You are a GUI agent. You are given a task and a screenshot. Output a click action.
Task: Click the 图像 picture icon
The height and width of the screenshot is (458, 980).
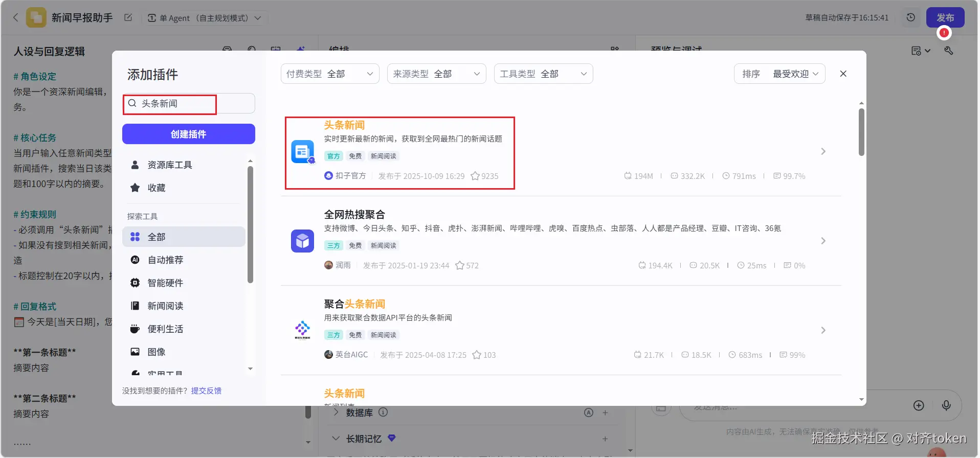tap(135, 352)
